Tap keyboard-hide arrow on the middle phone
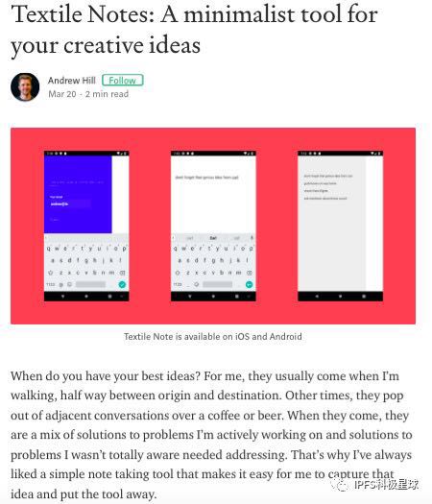The width and height of the screenshot is (432, 504). (x=190, y=296)
